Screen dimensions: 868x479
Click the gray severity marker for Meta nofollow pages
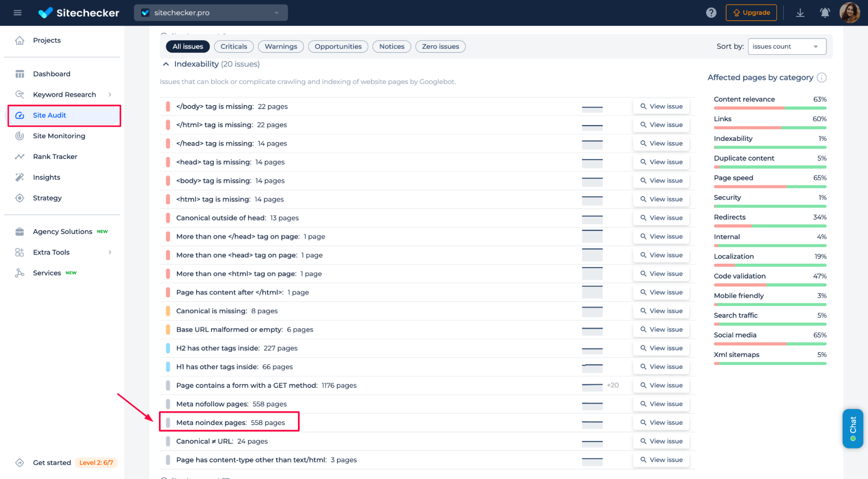coord(168,404)
